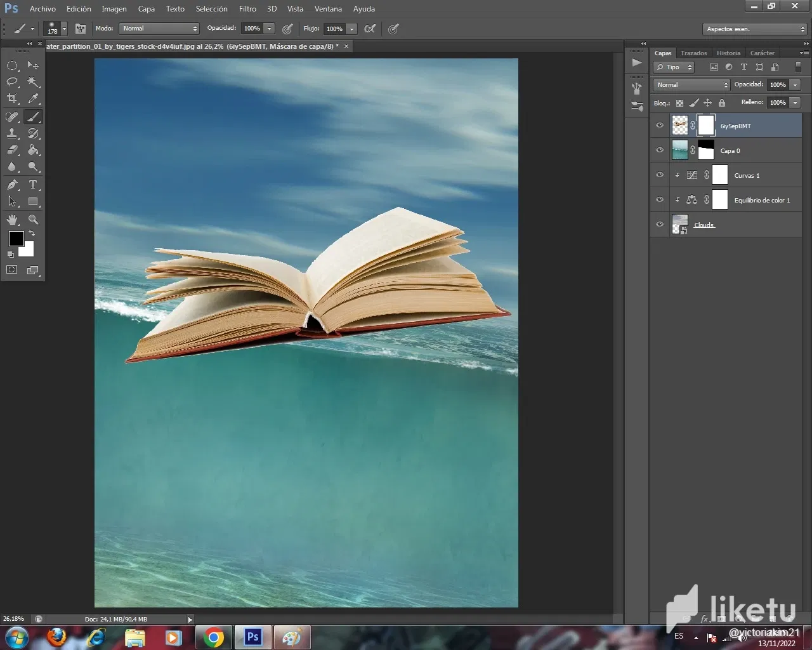Open layer blend mode Normal dropdown
This screenshot has height=650, width=812.
pyautogui.click(x=691, y=85)
